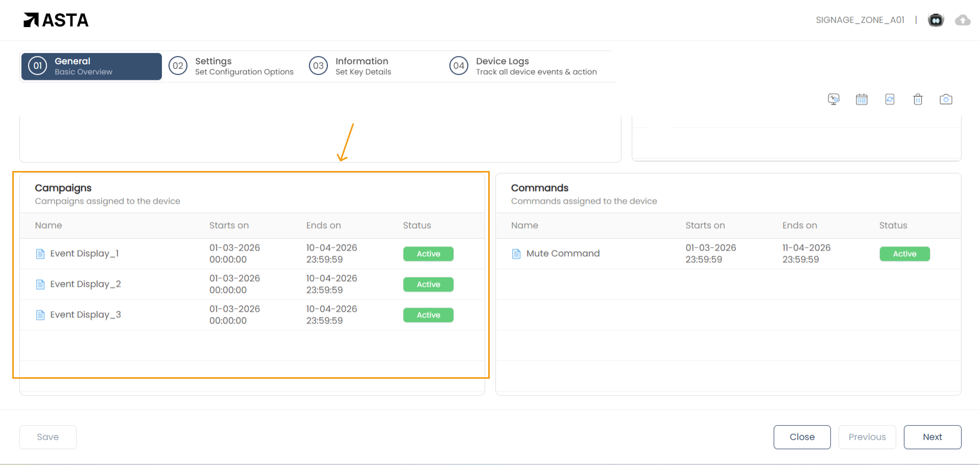Click the refresh sync device icon
Image resolution: width=980 pixels, height=465 pixels.
(890, 100)
